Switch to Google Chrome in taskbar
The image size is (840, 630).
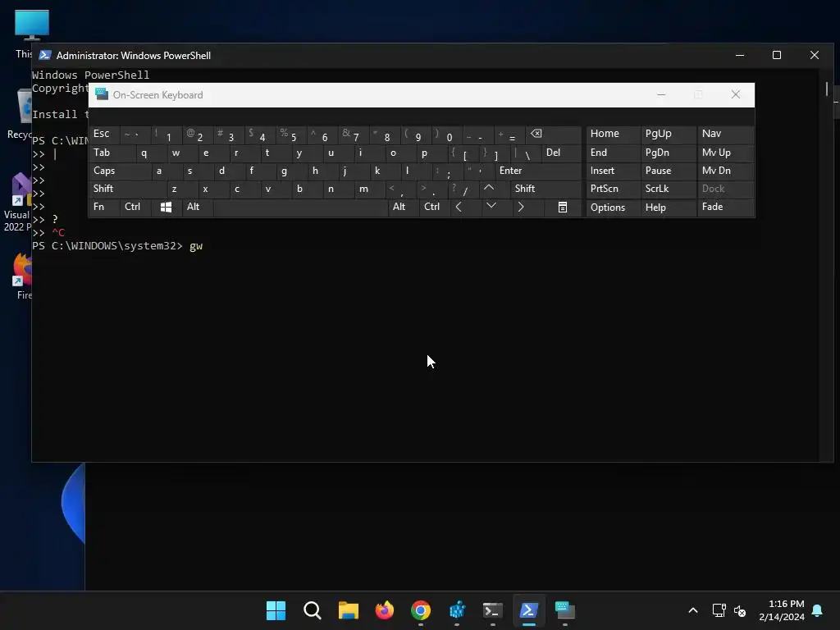[x=421, y=610]
